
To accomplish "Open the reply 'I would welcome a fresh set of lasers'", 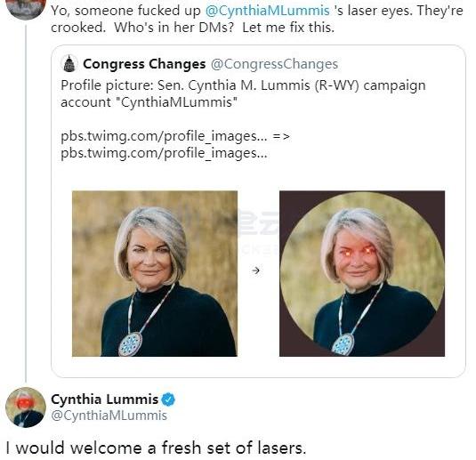I will 156,448.
